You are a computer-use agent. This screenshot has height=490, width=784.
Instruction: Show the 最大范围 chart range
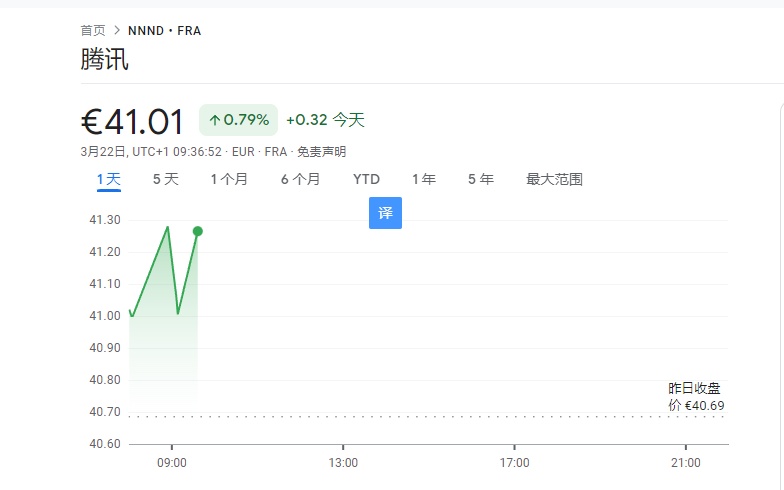point(554,180)
